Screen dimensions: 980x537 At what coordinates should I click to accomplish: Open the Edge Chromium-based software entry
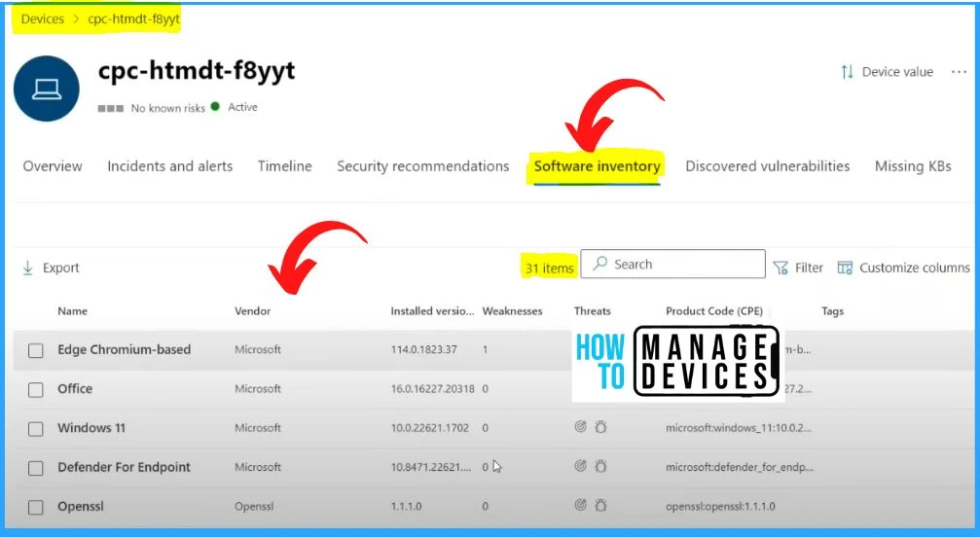click(x=124, y=349)
